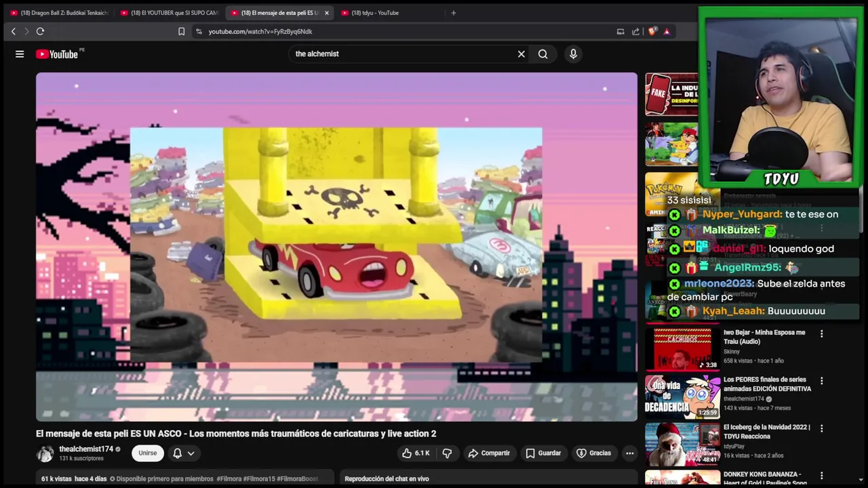Expand 'Reproducción del chat en vivo' panel
868x488 pixels.
click(x=488, y=479)
